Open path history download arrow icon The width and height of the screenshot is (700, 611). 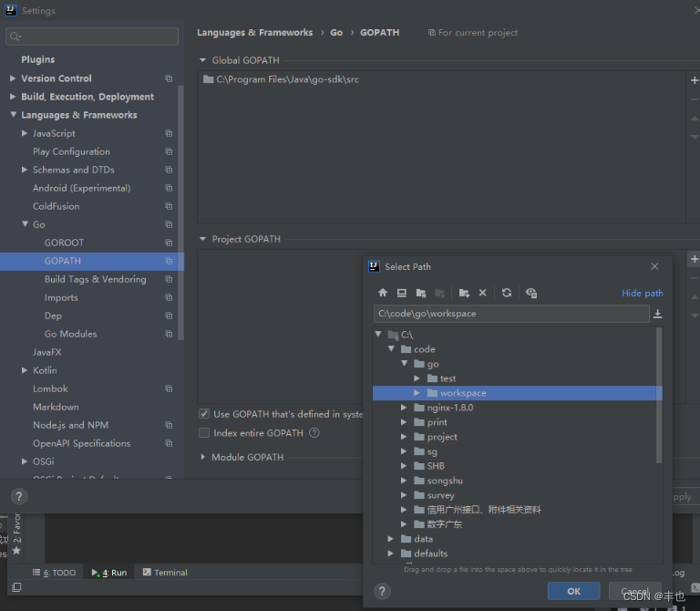tap(657, 314)
